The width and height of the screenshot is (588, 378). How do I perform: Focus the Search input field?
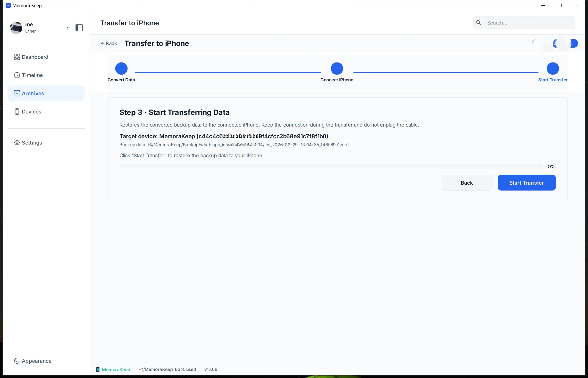(x=524, y=23)
